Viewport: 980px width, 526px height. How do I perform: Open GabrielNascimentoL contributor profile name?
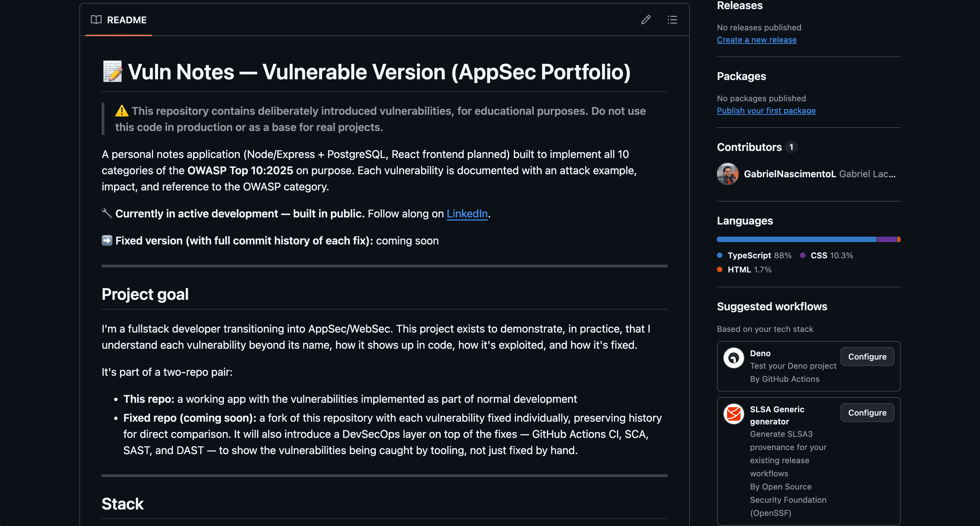(790, 174)
